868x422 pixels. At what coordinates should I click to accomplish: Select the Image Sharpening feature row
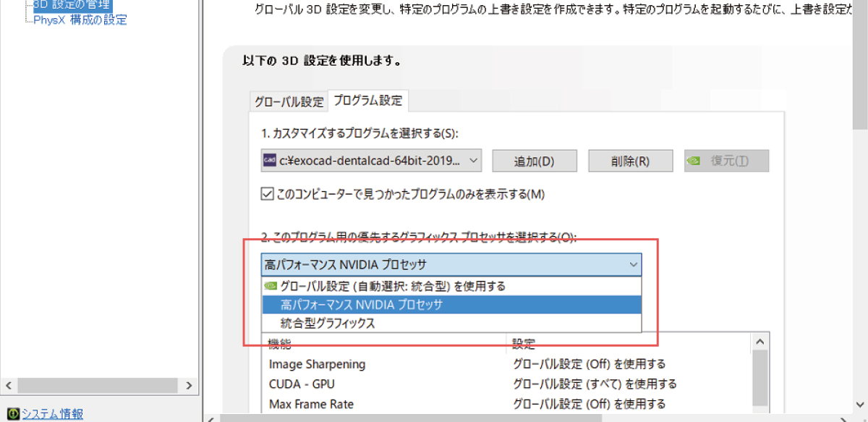(x=317, y=364)
